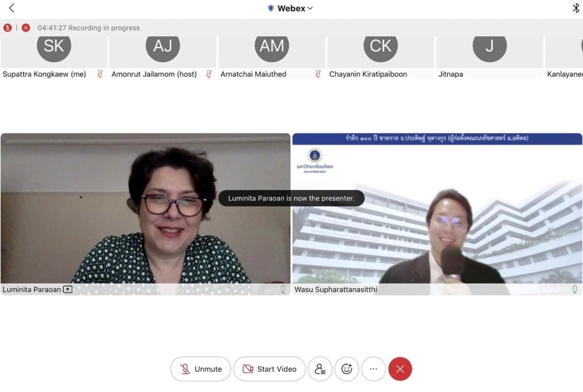583x392 pixels.
Task: Open the participants panel icon
Action: 320,369
